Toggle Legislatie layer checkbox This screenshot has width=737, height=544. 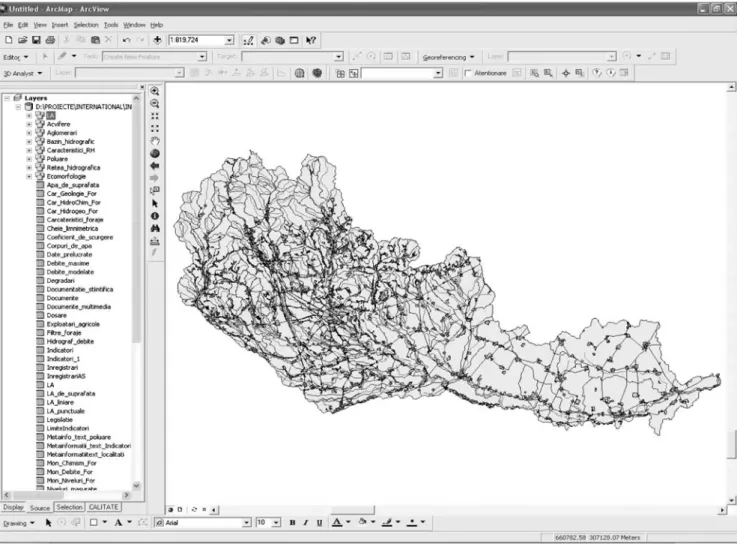click(x=40, y=420)
